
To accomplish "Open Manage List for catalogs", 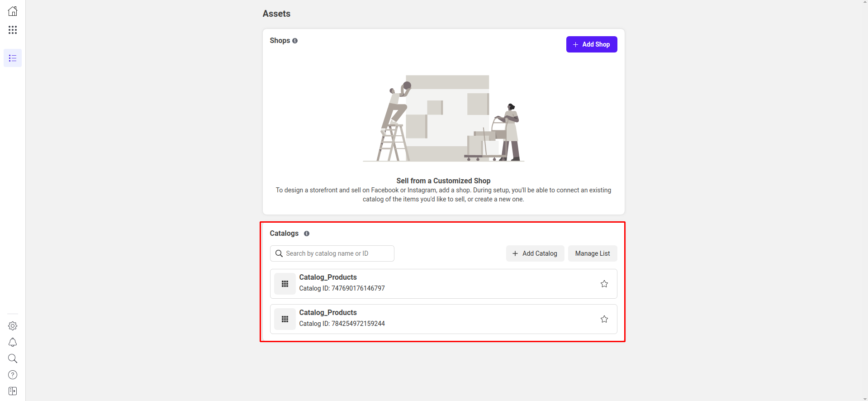I will [x=592, y=253].
